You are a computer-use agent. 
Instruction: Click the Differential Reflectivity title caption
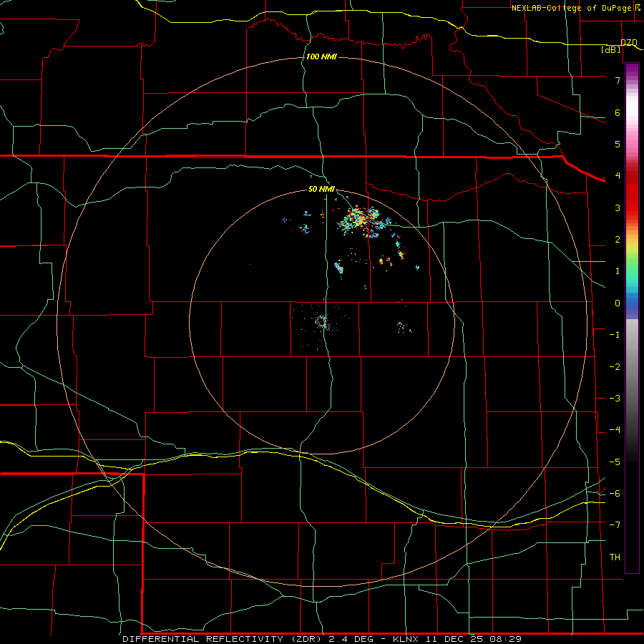[x=321, y=639]
